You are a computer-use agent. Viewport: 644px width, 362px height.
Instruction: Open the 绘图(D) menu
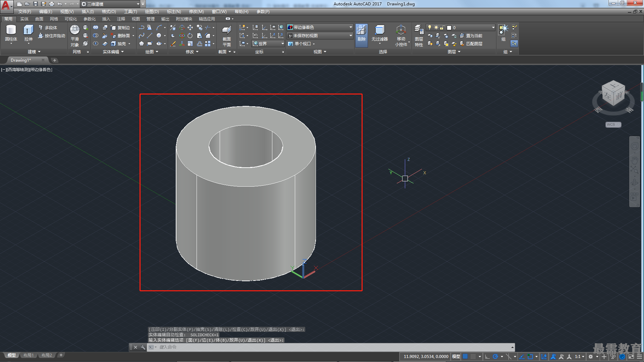pos(152,12)
